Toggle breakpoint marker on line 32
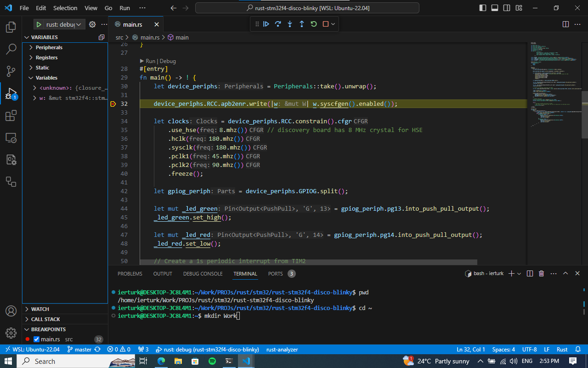Screen dimensions: 588x368 113,104
